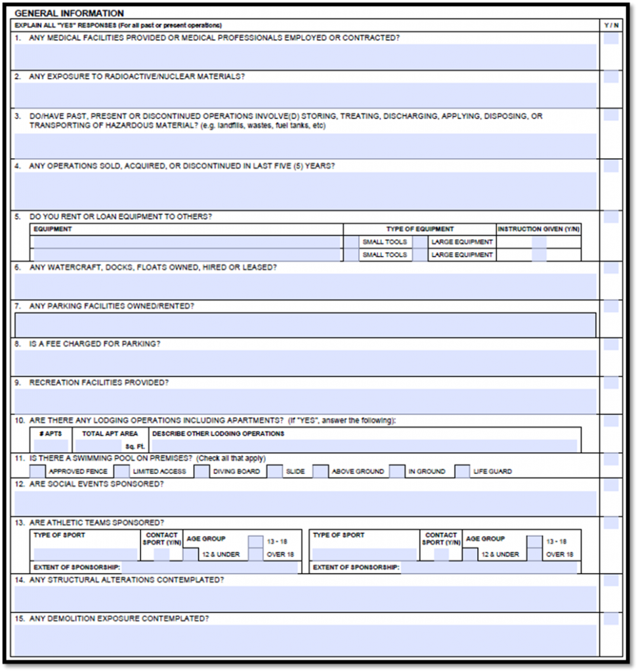The image size is (638, 672).
Task: Click Describe Other Lodging Operations field
Action: (x=364, y=446)
